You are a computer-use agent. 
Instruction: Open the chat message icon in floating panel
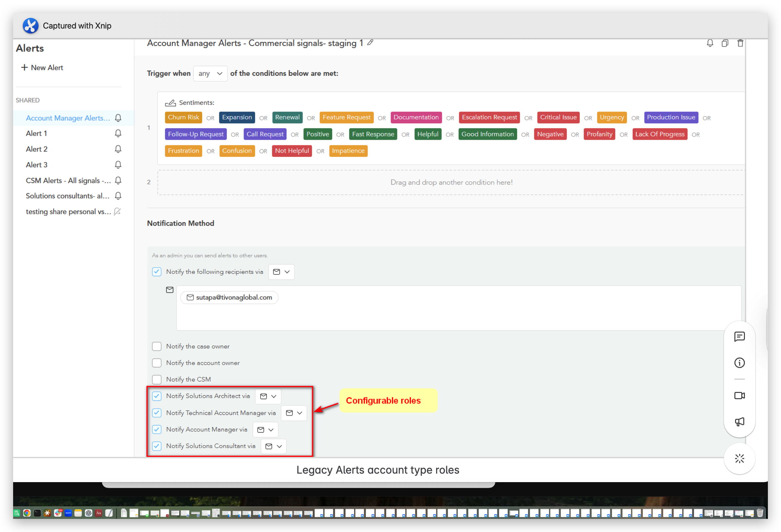tap(739, 337)
